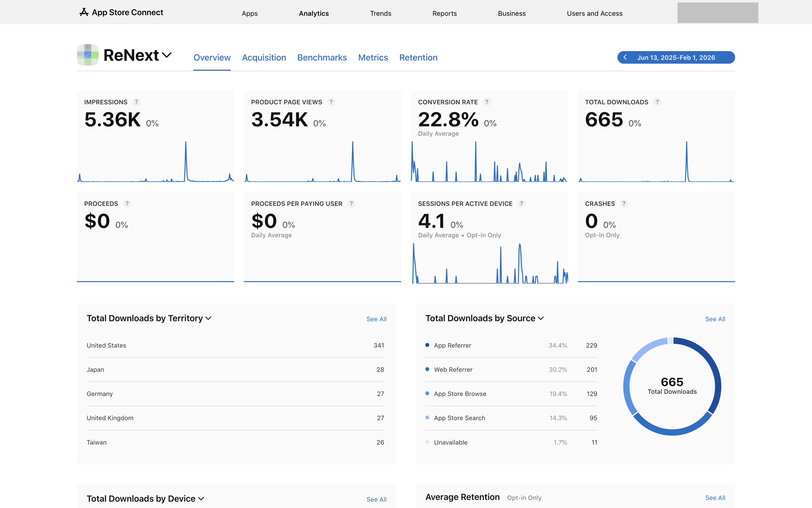Viewport: 812px width, 508px height.
Task: Open the Total Downloads sparkline chart
Action: (656, 161)
